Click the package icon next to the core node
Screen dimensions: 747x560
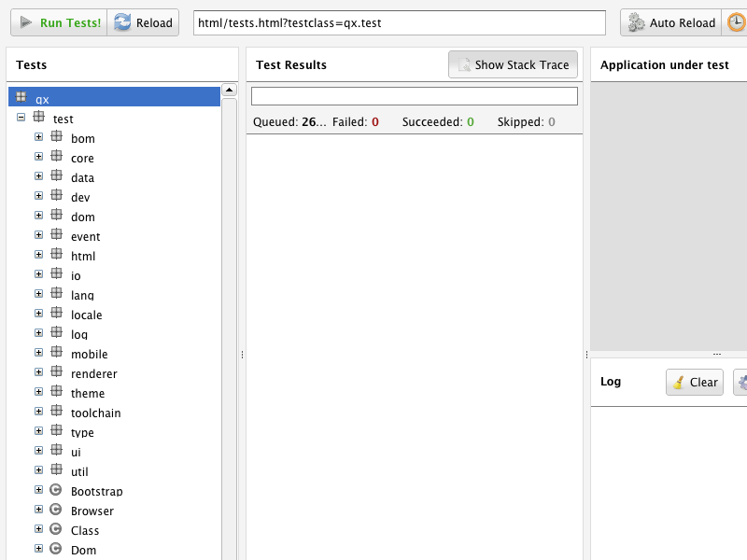tap(56, 158)
